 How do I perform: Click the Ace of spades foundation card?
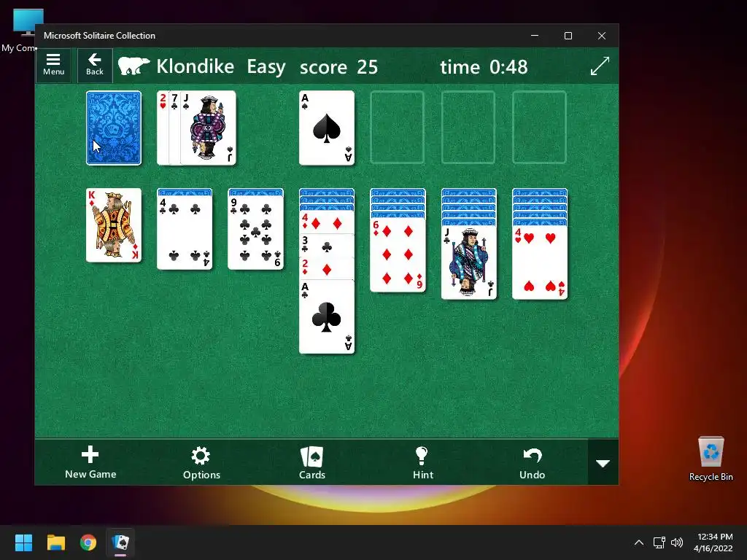click(327, 128)
